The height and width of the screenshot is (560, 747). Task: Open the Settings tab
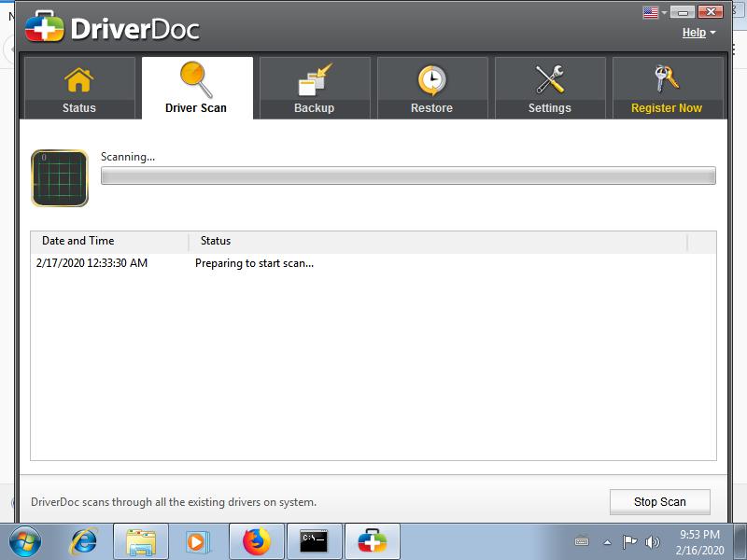(x=550, y=88)
